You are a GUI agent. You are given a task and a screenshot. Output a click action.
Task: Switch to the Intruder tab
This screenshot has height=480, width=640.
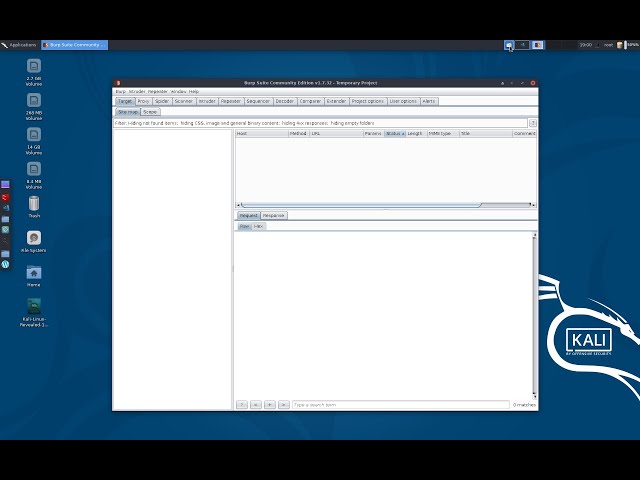[207, 101]
